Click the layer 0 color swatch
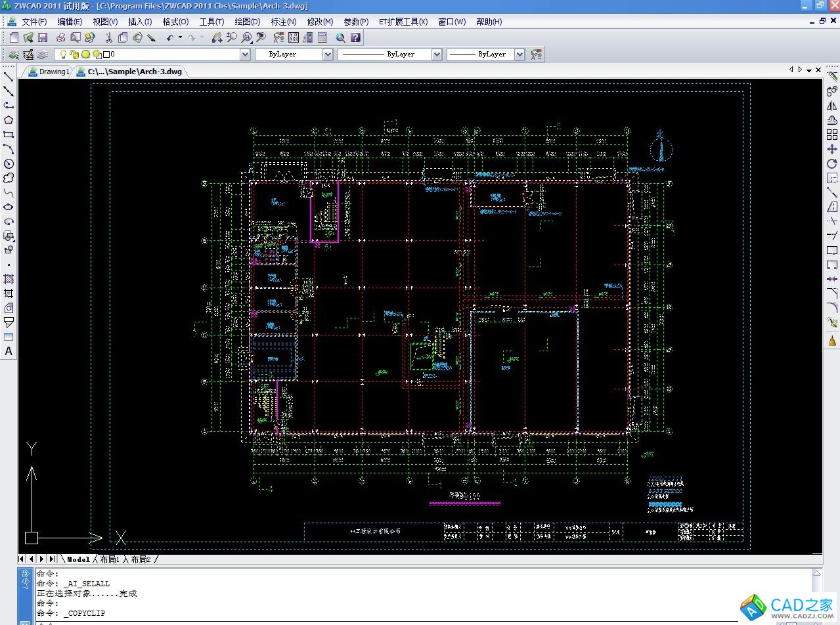Screen dimensions: 840x625 point(106,54)
